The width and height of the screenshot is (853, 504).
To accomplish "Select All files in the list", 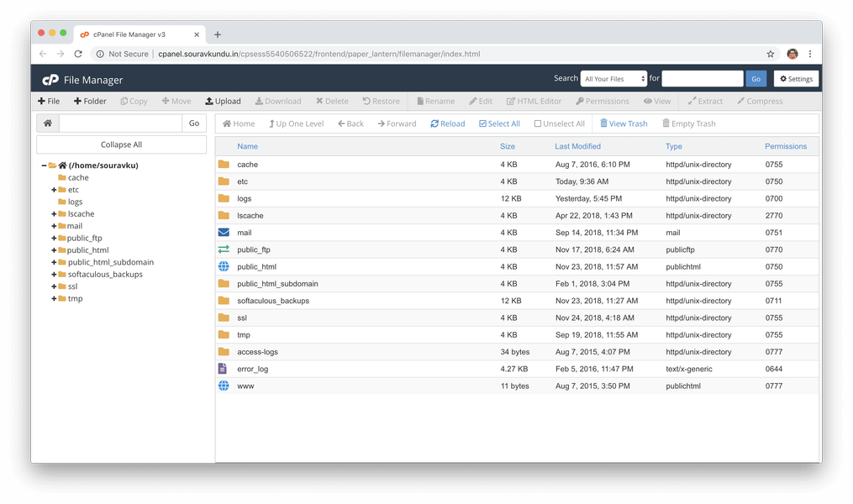I will (499, 123).
